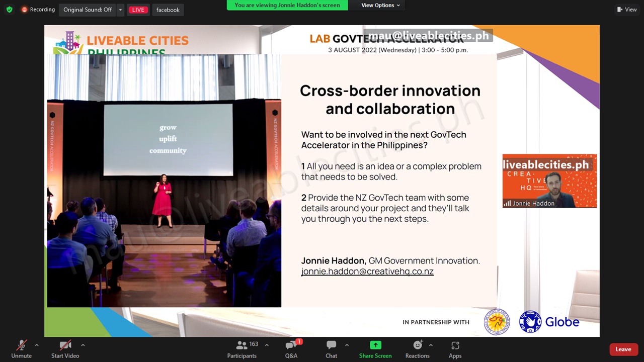Expand audio settings caret next to Unmute

pyautogui.click(x=36, y=345)
